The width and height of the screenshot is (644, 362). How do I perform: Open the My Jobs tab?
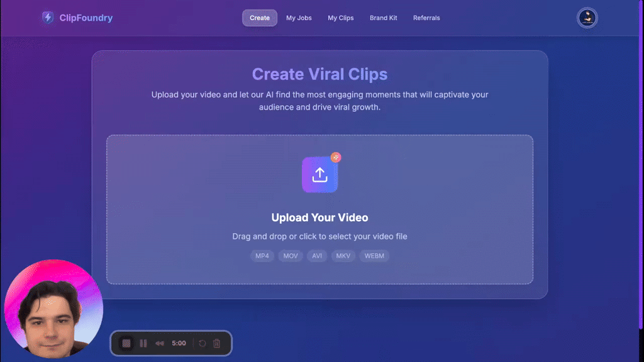coord(299,18)
